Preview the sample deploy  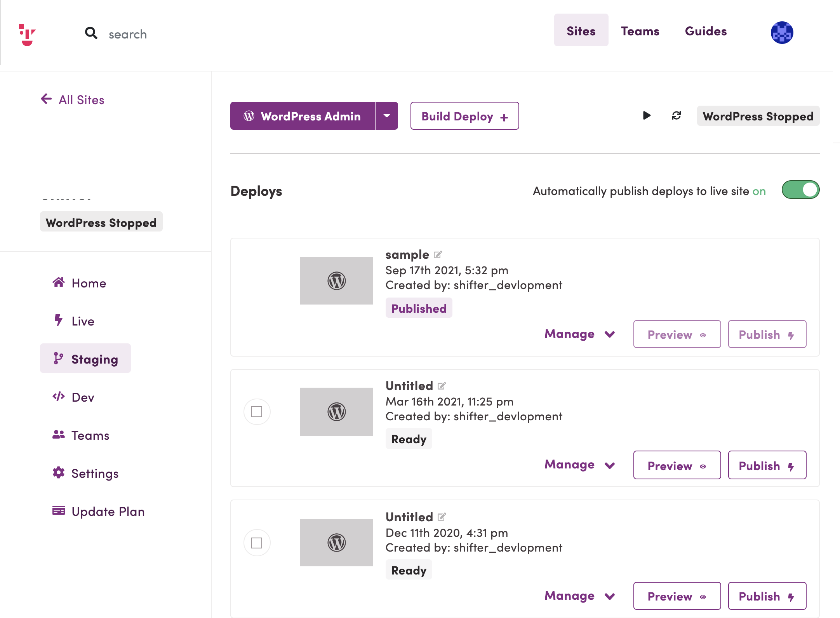677,334
